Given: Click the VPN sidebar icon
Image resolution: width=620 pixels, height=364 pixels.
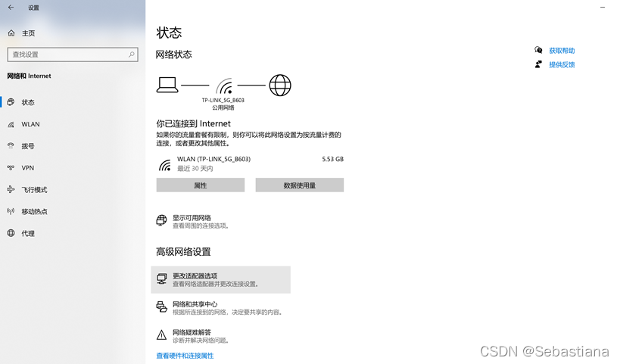Looking at the screenshot, I should (x=11, y=167).
